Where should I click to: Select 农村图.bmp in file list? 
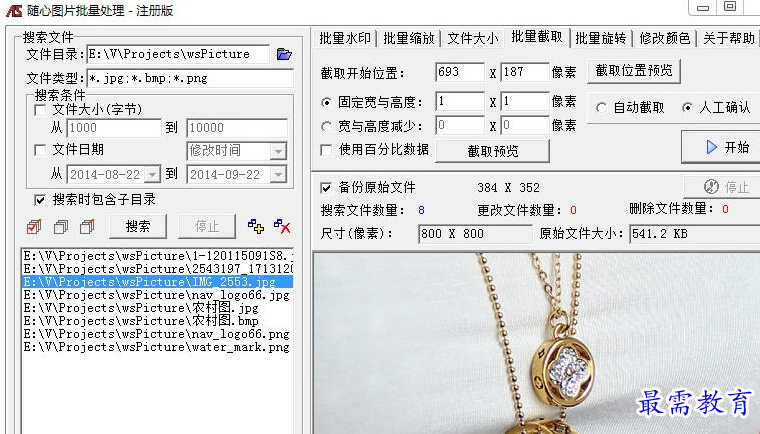point(158,321)
